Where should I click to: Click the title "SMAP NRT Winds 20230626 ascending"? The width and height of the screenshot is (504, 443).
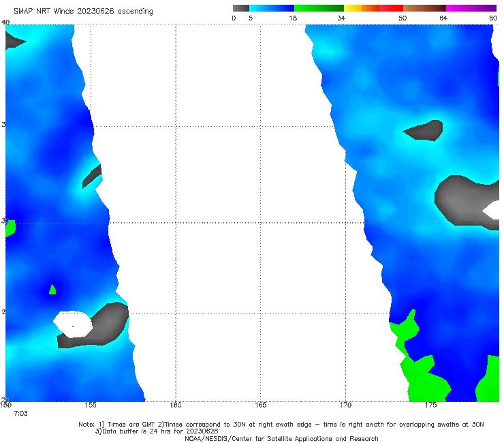[x=83, y=12]
